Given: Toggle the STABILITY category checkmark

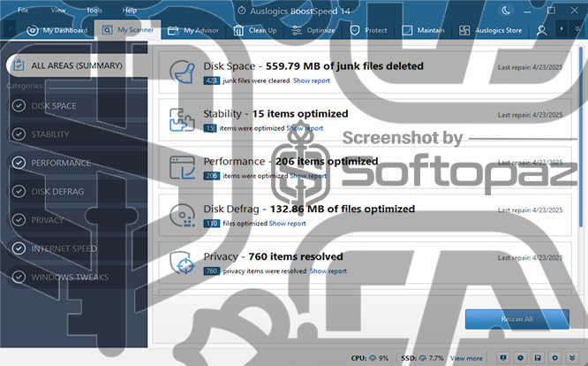Looking at the screenshot, I should (x=19, y=134).
